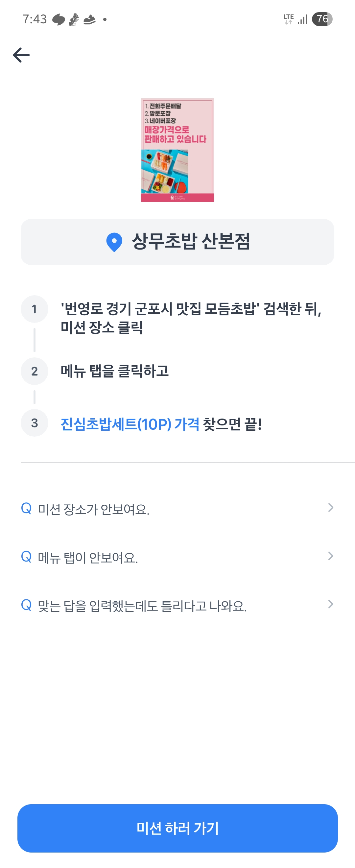Expand chevron for '맞는 답을 입력했는데도 틀리다고 나와요.'
Image resolution: width=355 pixels, height=868 pixels.
330,605
